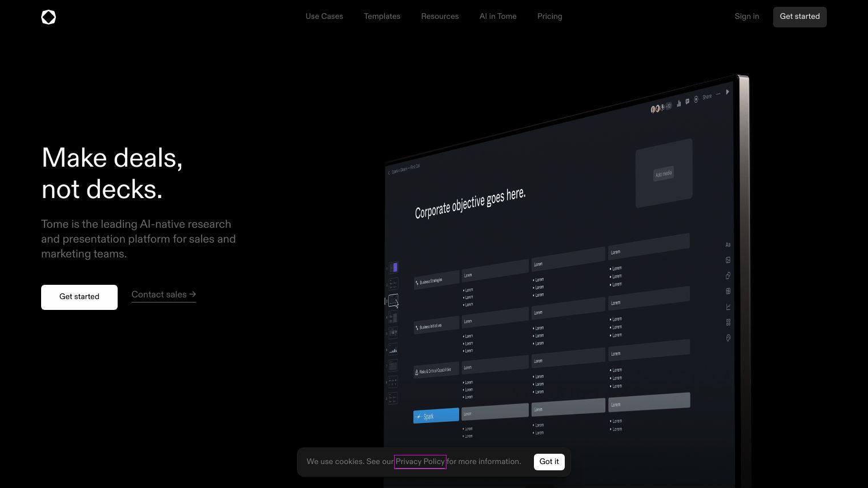Select the chart tool in mockup sidebar
868x488 pixels.
click(x=728, y=307)
